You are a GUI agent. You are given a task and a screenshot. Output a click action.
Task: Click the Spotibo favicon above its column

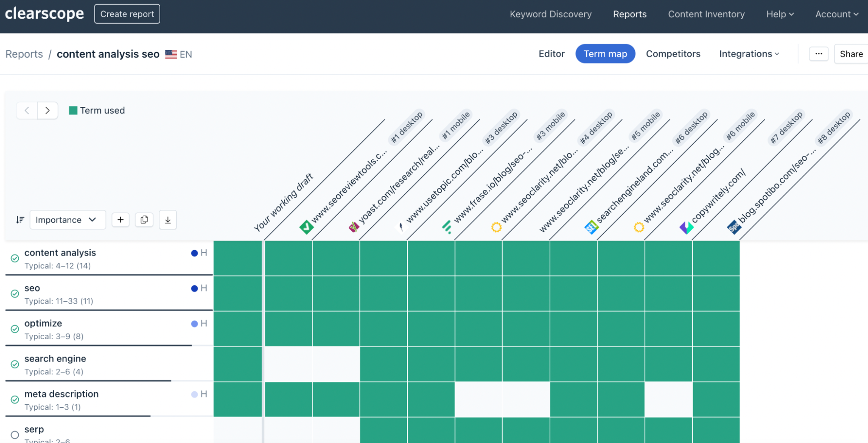tap(734, 226)
